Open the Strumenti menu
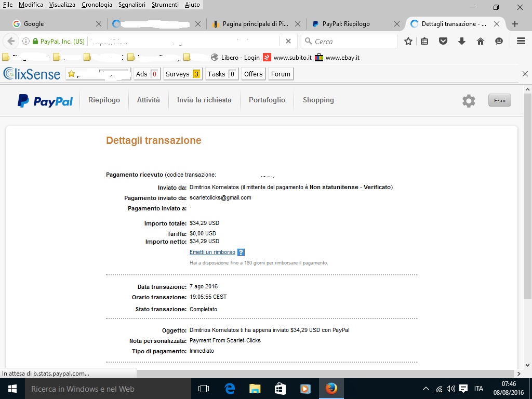Image resolution: width=532 pixels, height=399 pixels. [165, 5]
